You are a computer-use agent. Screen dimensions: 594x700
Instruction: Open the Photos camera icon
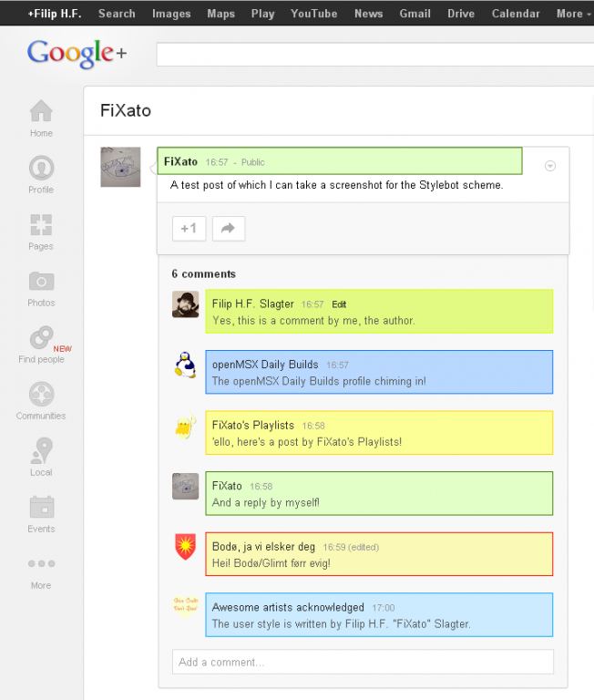[x=41, y=282]
